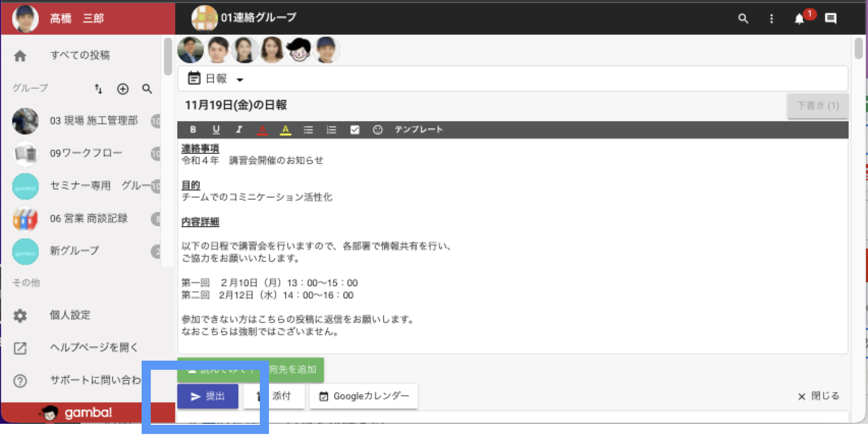Insert bulleted list
Screen dimensions: 868x435
(x=308, y=130)
